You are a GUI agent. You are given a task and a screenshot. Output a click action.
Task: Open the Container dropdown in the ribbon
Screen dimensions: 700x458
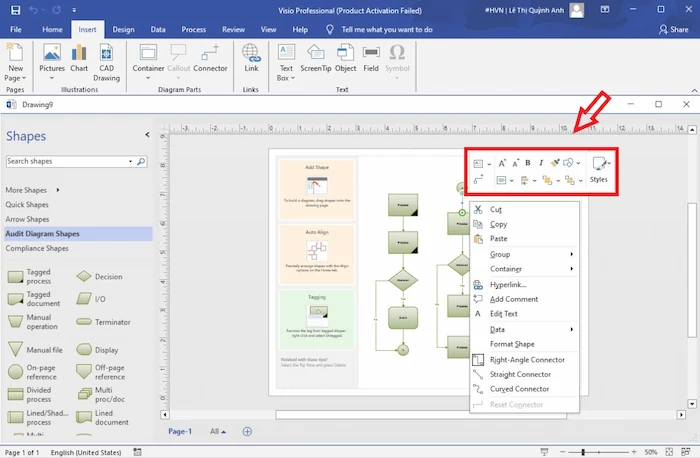(x=148, y=79)
